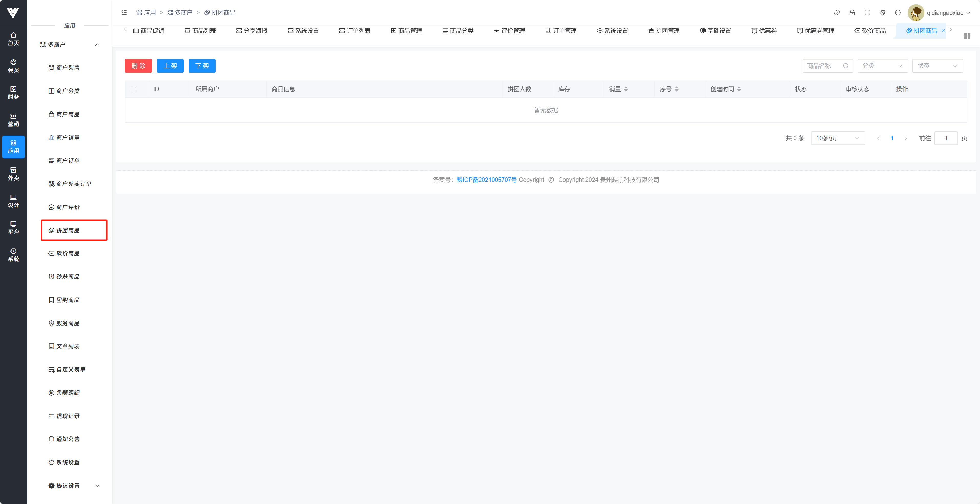Image resolution: width=980 pixels, height=504 pixels.
Task: Open the tabs grid menu icon
Action: coord(967,36)
